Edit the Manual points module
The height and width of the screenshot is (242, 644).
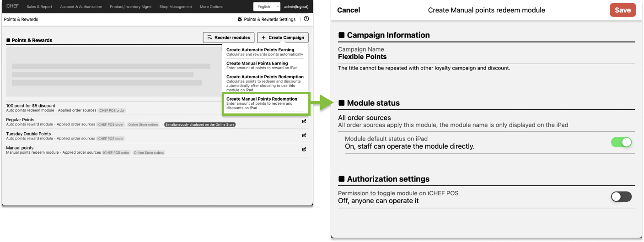pos(304,149)
